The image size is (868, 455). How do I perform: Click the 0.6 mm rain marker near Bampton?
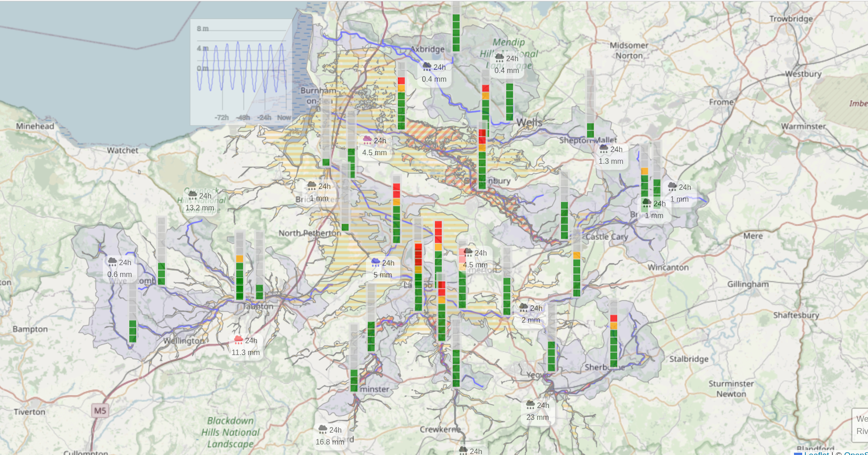pyautogui.click(x=119, y=268)
